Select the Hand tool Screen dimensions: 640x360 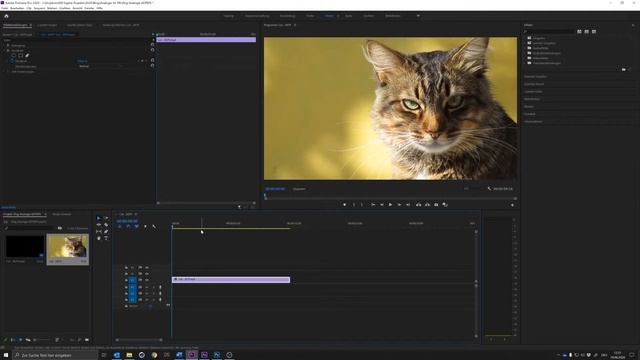[x=98, y=238]
